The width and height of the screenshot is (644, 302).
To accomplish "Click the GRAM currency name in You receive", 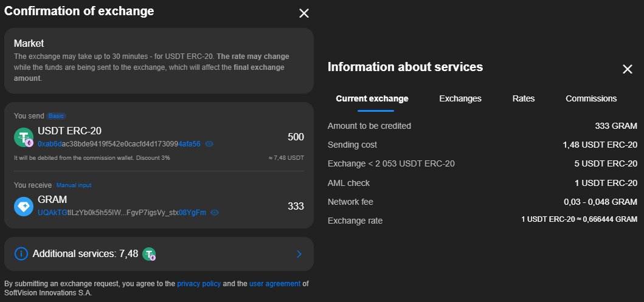I will click(52, 199).
